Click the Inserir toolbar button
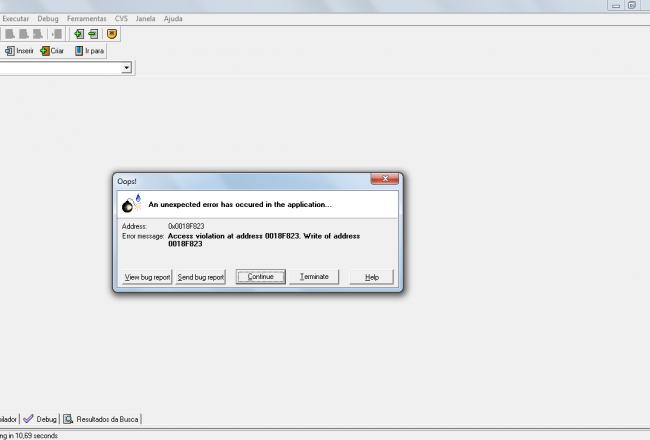The width and height of the screenshot is (650, 440). pyautogui.click(x=19, y=51)
